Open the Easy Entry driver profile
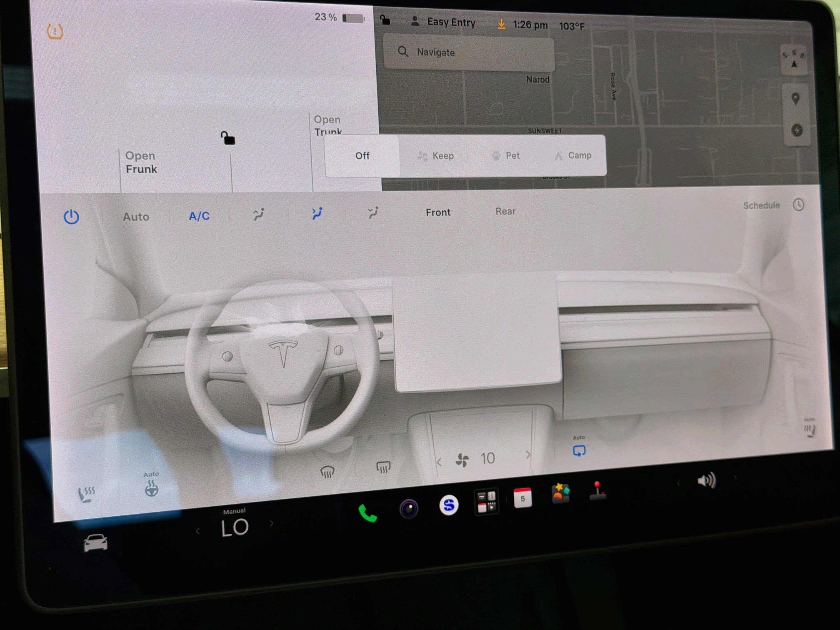 (443, 22)
